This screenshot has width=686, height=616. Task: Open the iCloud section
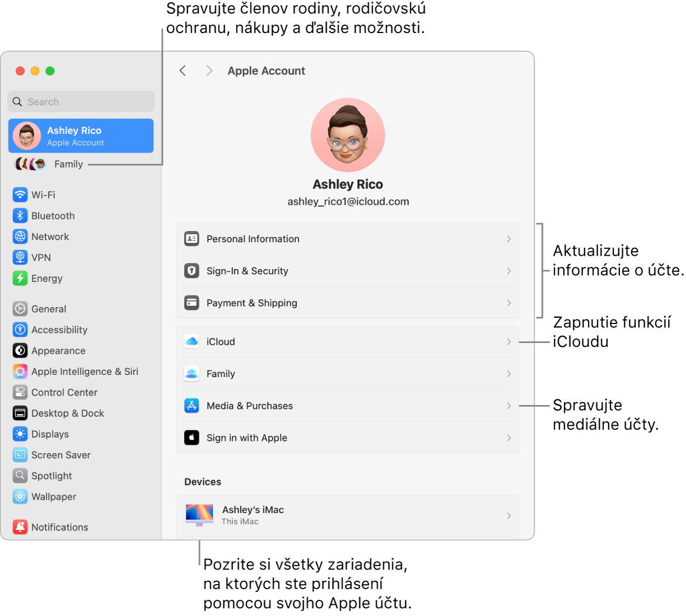347,341
